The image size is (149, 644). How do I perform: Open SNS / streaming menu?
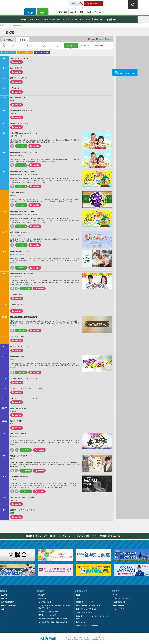[x=63, y=12]
